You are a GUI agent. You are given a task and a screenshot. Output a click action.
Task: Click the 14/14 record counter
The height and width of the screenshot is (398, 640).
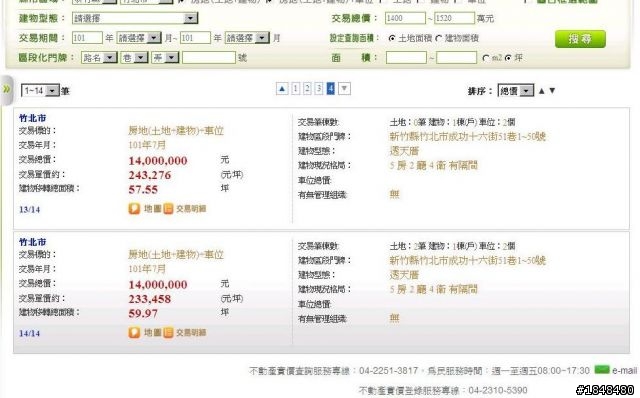point(29,334)
